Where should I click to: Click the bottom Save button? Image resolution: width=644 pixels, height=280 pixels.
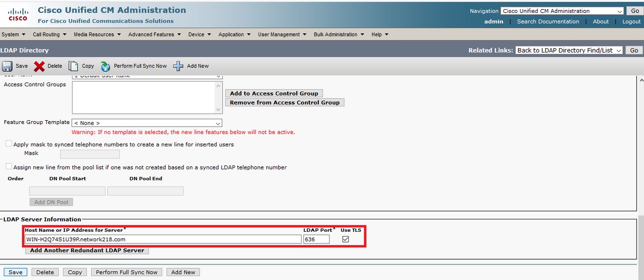pos(16,272)
